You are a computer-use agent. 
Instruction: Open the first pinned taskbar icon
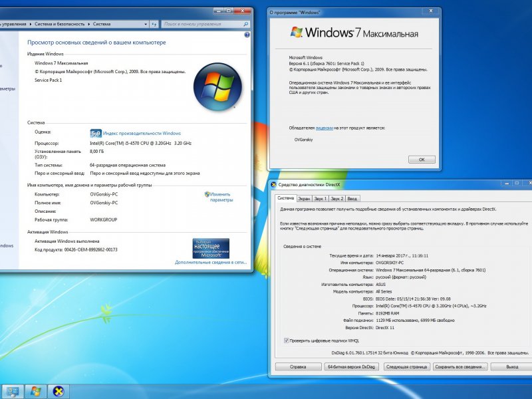(13, 392)
